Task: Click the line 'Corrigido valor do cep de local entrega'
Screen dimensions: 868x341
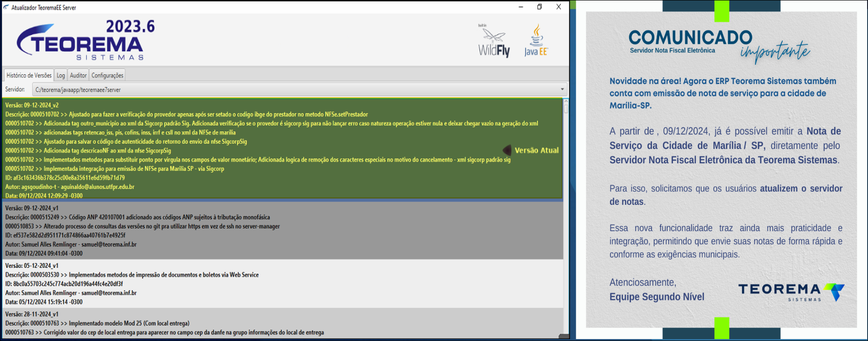Action: tap(165, 332)
